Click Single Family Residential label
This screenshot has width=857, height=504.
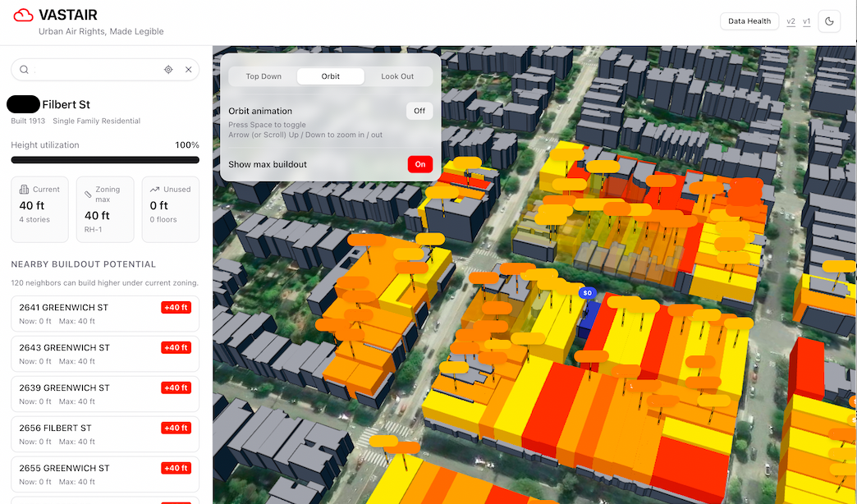(97, 121)
